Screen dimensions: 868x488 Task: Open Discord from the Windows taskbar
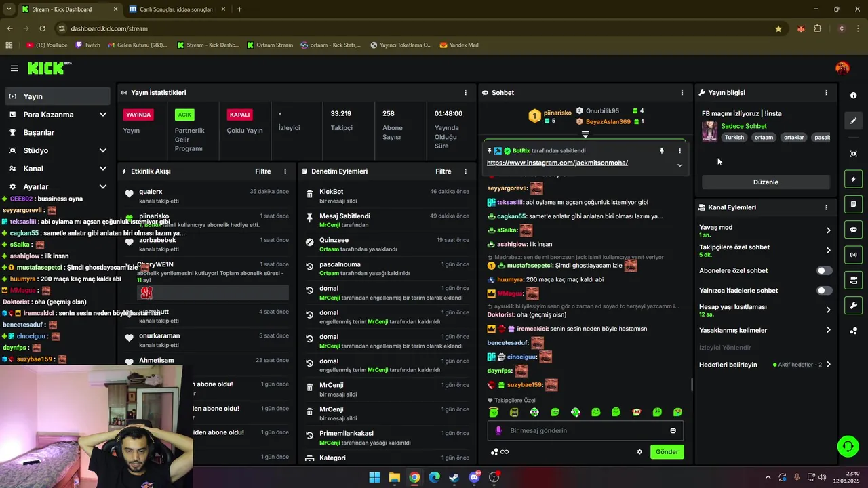475,477
